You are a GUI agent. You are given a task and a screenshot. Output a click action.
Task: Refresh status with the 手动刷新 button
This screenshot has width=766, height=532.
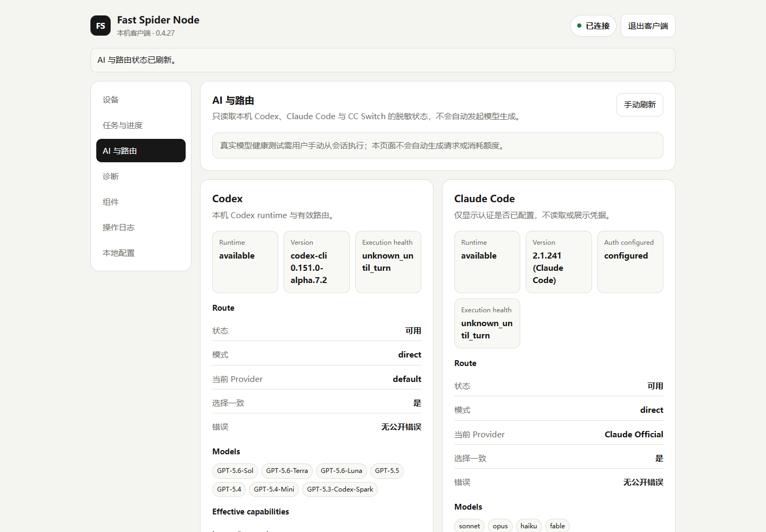click(640, 105)
